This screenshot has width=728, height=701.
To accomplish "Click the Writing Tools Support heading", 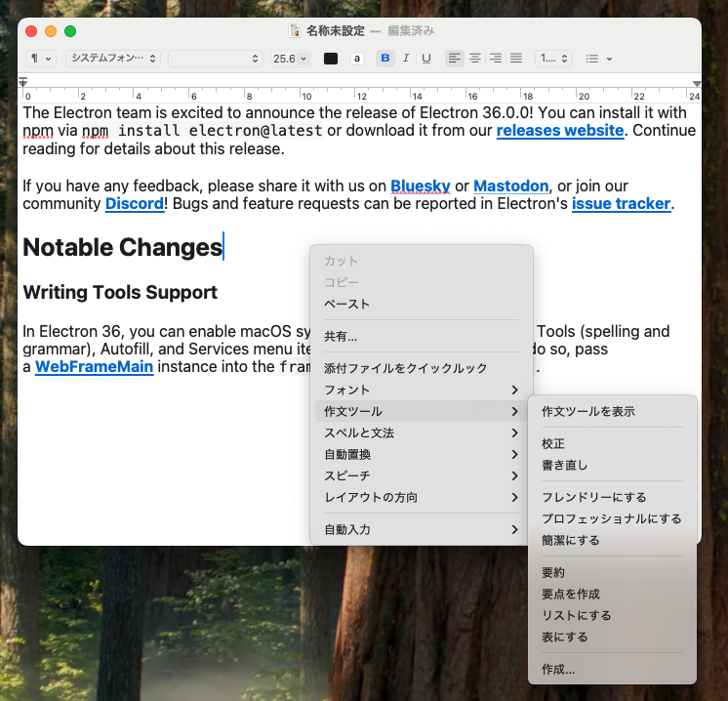I will point(120,292).
